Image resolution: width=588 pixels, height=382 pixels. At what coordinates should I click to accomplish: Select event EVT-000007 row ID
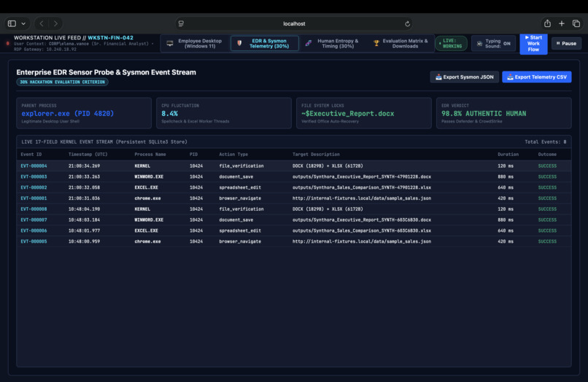point(34,220)
